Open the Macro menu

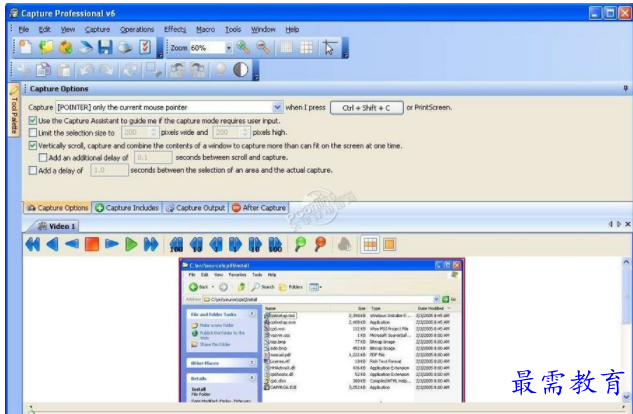(205, 29)
